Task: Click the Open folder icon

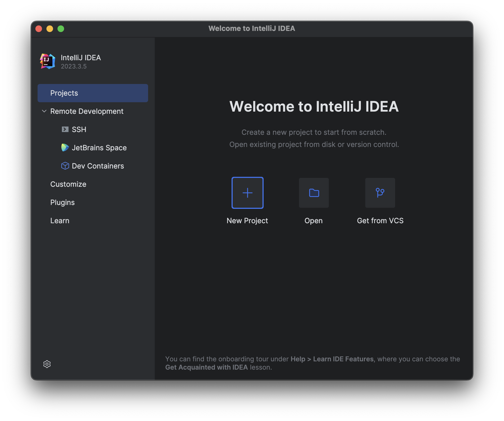Action: (314, 193)
